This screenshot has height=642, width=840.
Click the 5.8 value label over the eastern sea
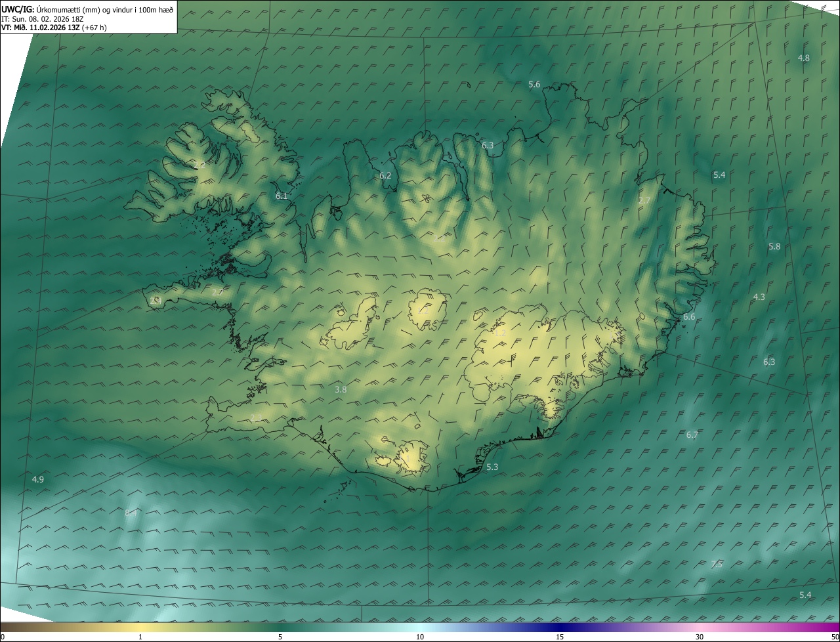(x=774, y=246)
